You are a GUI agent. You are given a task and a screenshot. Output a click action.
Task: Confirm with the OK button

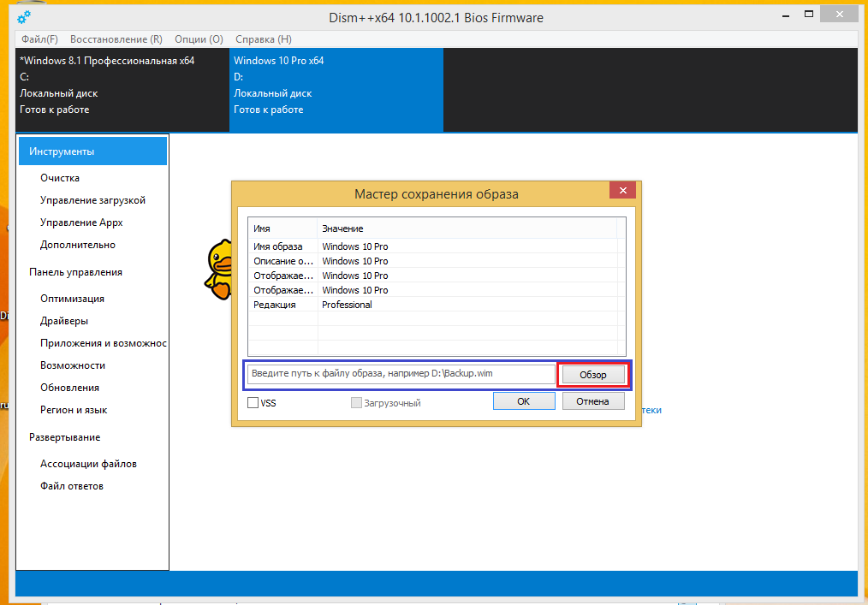pos(524,401)
